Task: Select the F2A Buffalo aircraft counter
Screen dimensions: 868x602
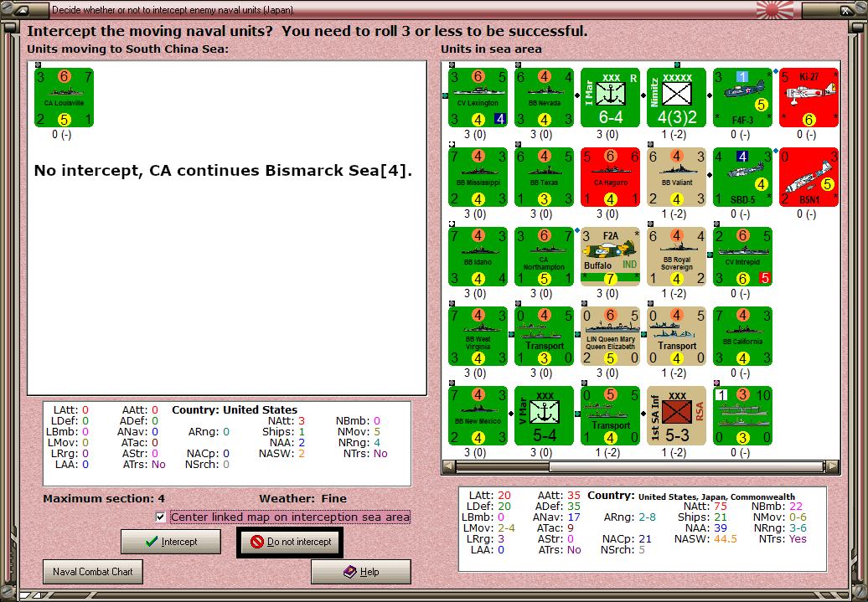Action: pyautogui.click(x=611, y=257)
